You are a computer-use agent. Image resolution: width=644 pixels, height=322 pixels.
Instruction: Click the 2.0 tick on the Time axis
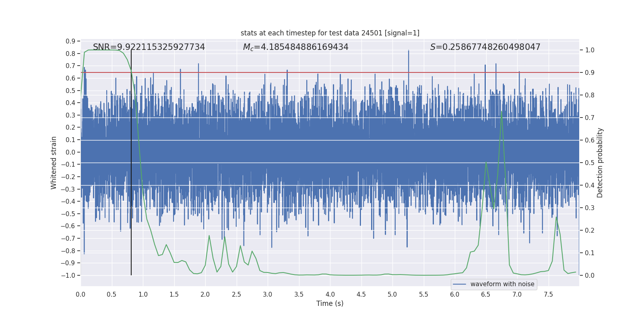click(205, 294)
